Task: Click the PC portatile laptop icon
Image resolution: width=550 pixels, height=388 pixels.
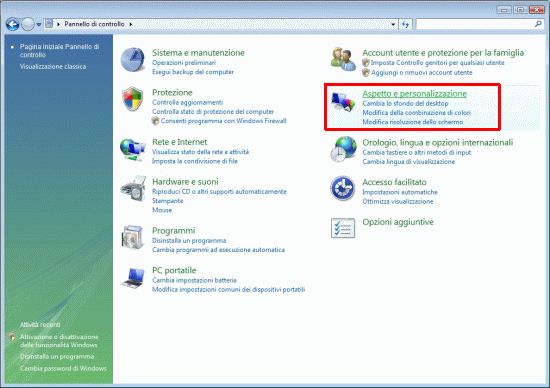Action: [x=133, y=278]
